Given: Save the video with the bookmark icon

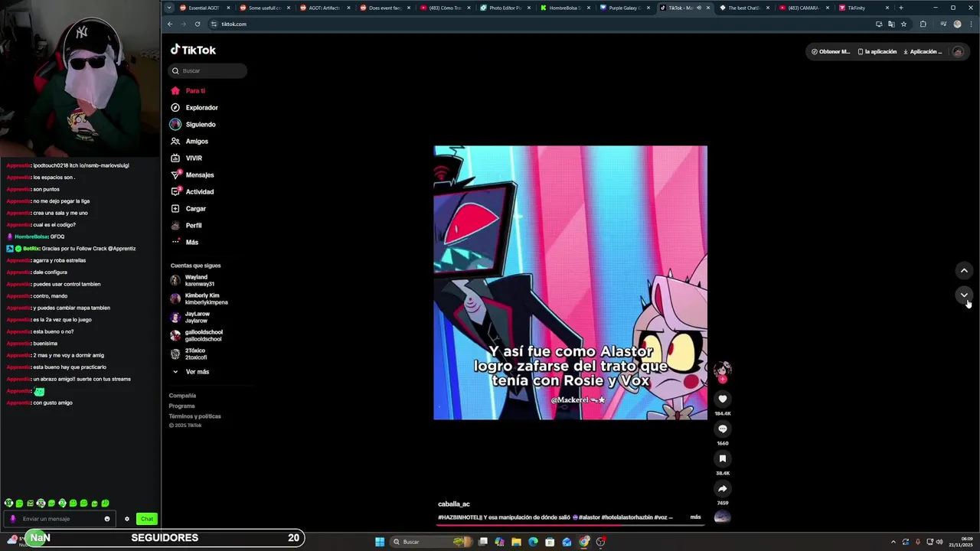Looking at the screenshot, I should tap(722, 458).
